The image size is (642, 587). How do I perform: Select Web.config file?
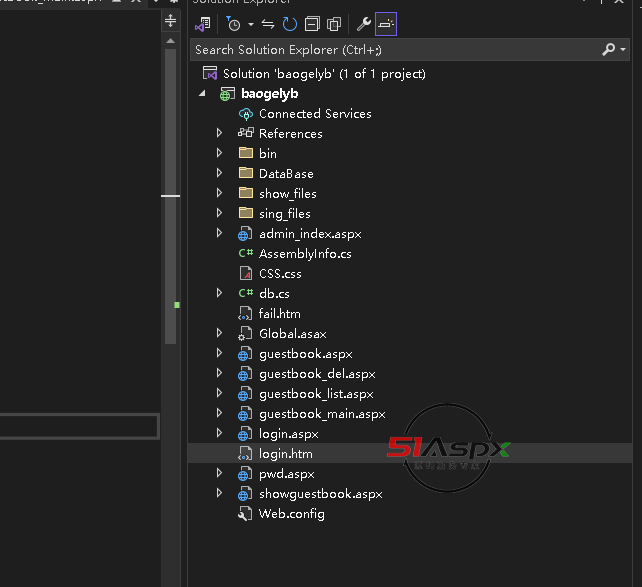click(x=291, y=514)
